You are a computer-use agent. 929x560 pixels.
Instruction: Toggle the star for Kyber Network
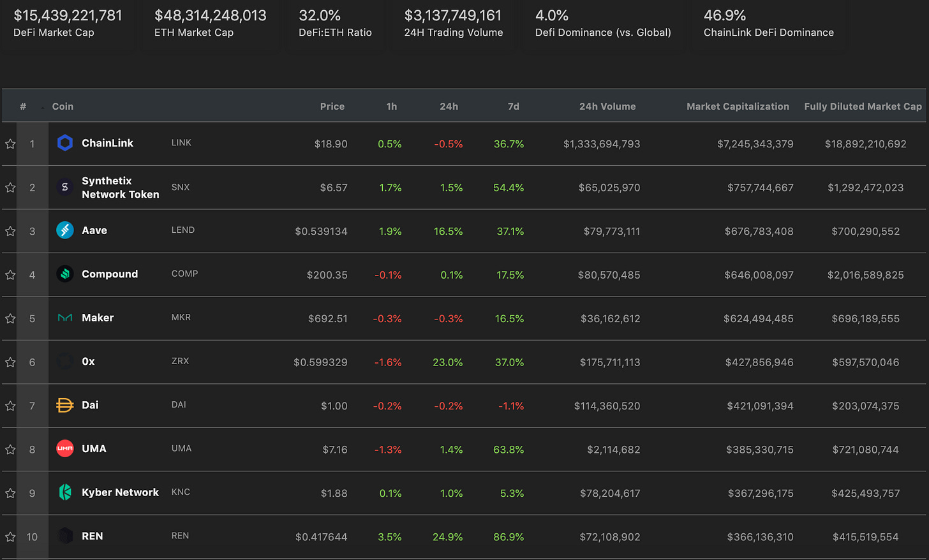pos(10,493)
